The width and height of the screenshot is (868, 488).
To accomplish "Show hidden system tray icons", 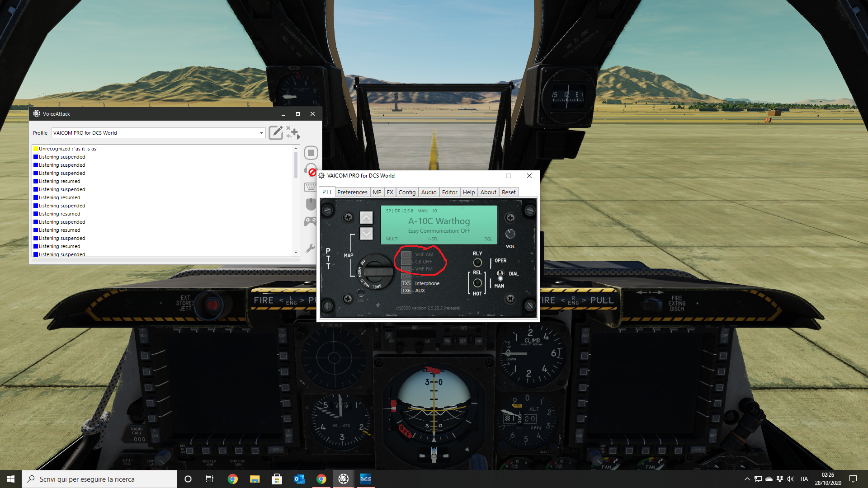I will 747,479.
